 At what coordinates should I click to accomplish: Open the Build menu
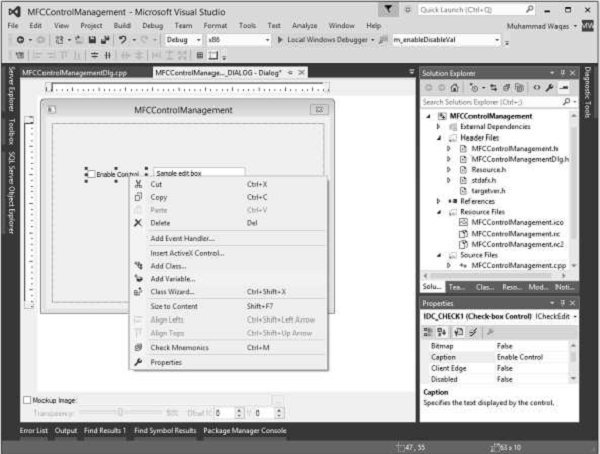click(122, 26)
